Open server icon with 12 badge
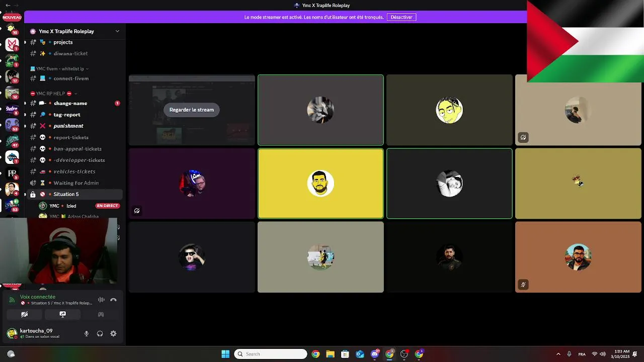Screen dimensions: 644x362 pyautogui.click(x=12, y=93)
